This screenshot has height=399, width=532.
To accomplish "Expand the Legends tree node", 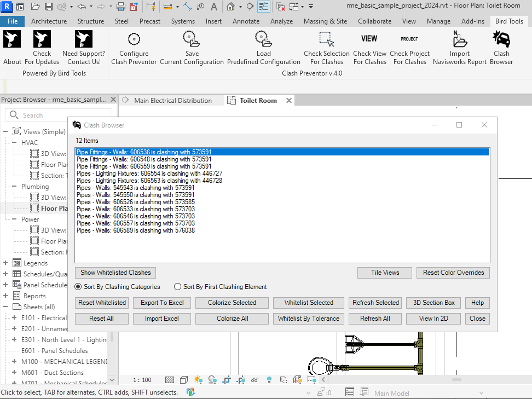I will [5, 263].
